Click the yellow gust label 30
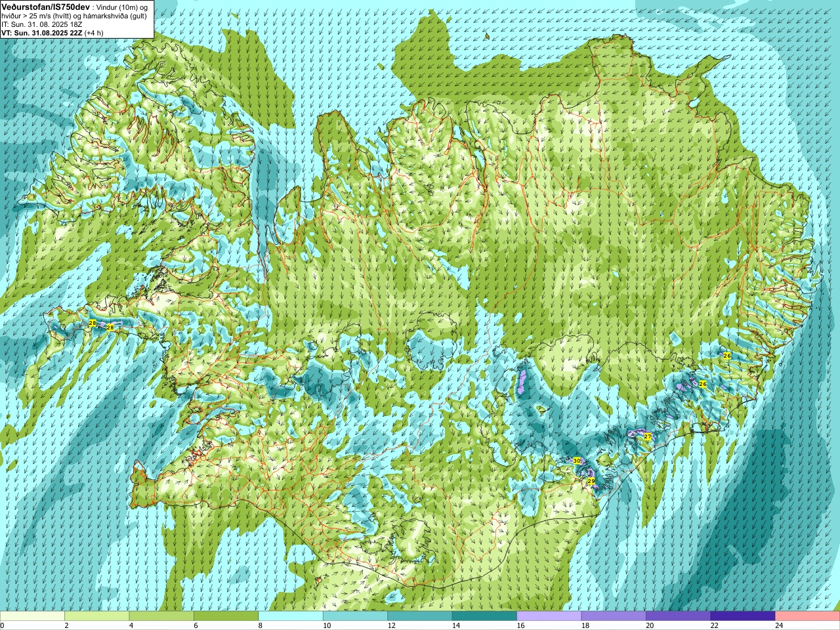Image resolution: width=840 pixels, height=630 pixels. 577,461
